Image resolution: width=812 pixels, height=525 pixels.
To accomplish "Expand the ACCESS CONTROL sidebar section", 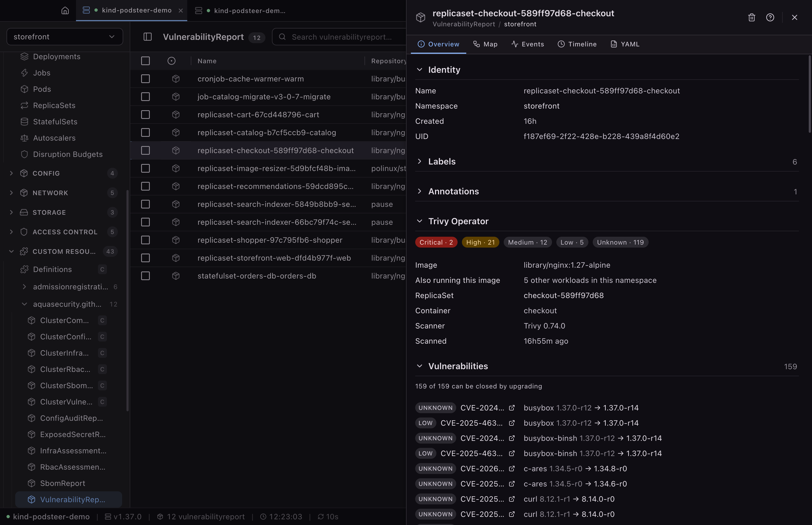I will tap(11, 232).
